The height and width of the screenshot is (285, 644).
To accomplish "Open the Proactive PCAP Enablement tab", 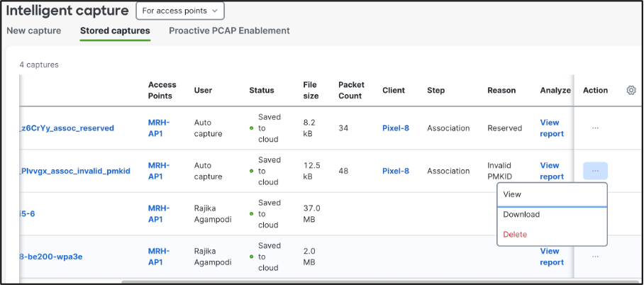I will click(229, 31).
